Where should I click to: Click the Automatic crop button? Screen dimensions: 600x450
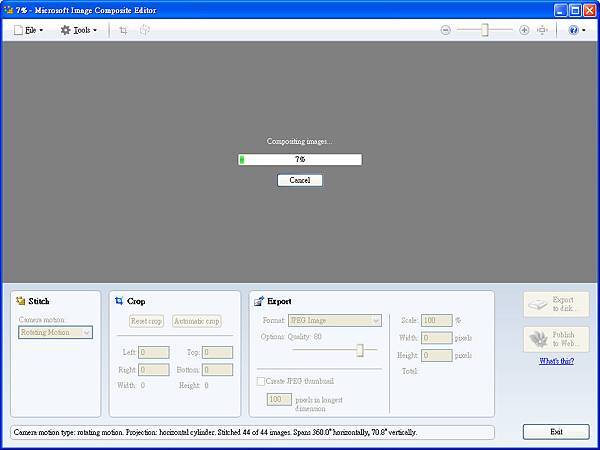click(x=197, y=321)
